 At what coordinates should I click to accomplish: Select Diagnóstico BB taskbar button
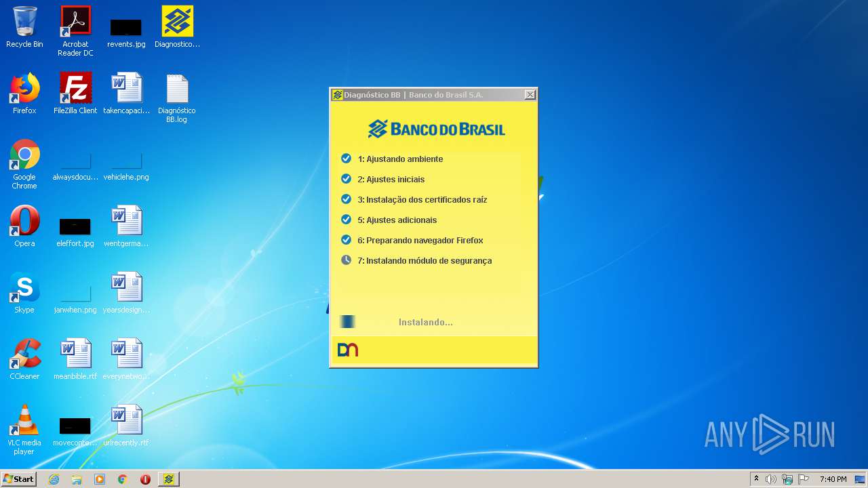169,479
